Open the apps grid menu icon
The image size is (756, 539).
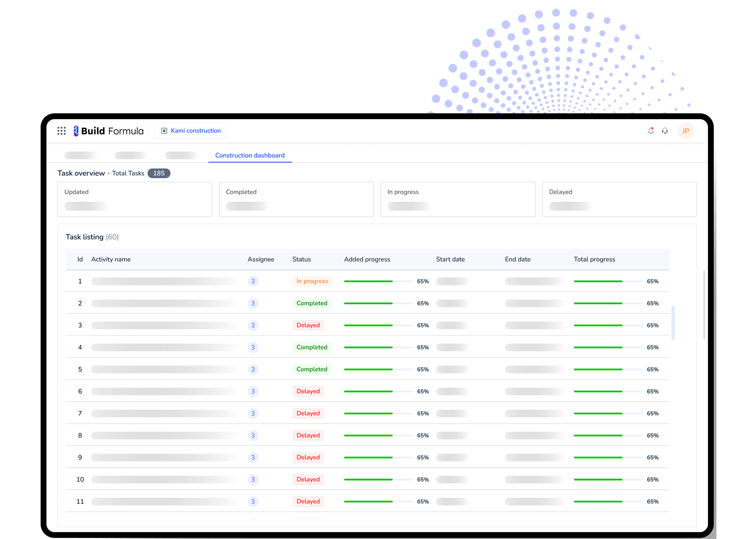pos(61,131)
